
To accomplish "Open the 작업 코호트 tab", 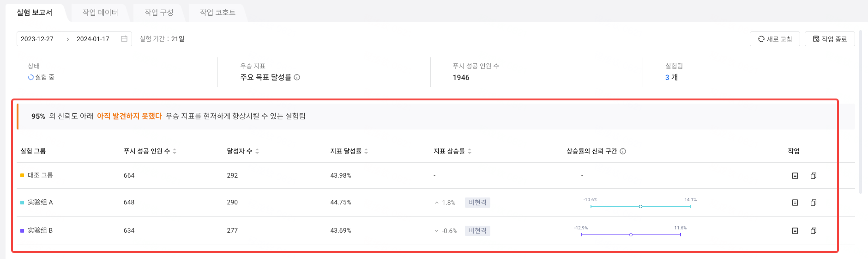I will pos(217,12).
